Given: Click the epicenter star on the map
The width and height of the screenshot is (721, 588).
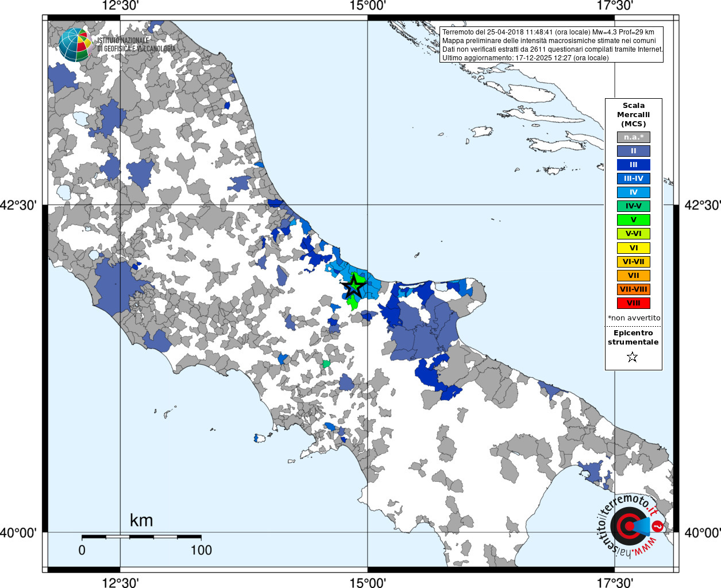Looking at the screenshot, I should pyautogui.click(x=354, y=285).
